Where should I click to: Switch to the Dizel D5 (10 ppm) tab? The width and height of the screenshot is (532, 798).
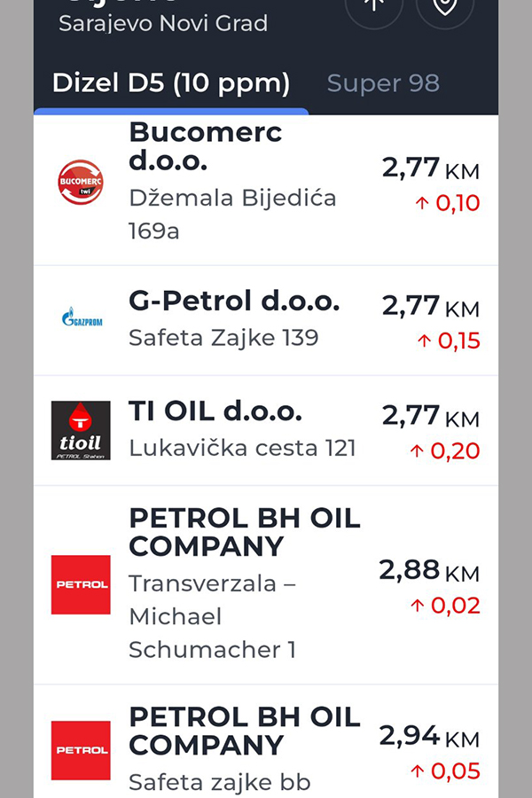click(171, 83)
